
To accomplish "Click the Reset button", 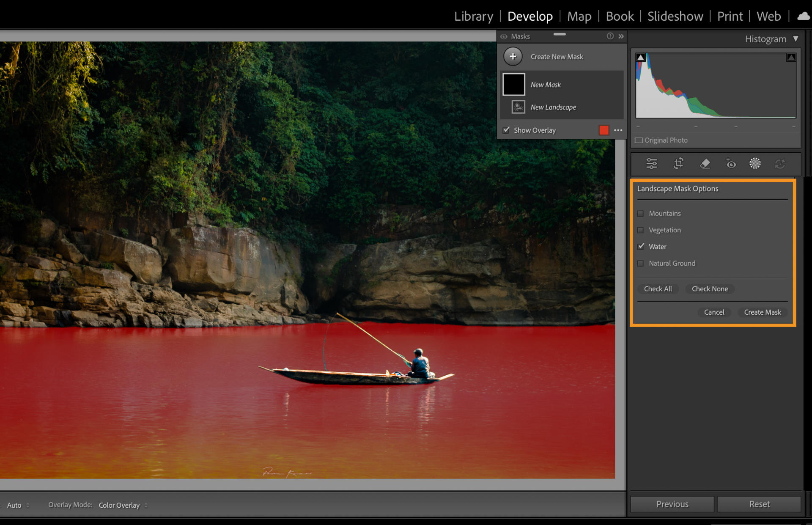I will coord(759,504).
